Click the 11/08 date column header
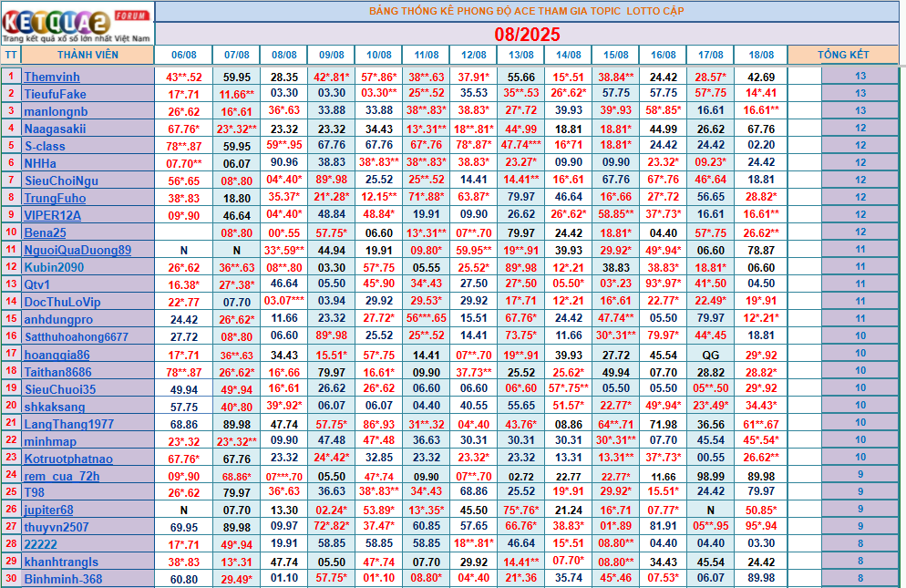This screenshot has height=588, width=906. (427, 55)
